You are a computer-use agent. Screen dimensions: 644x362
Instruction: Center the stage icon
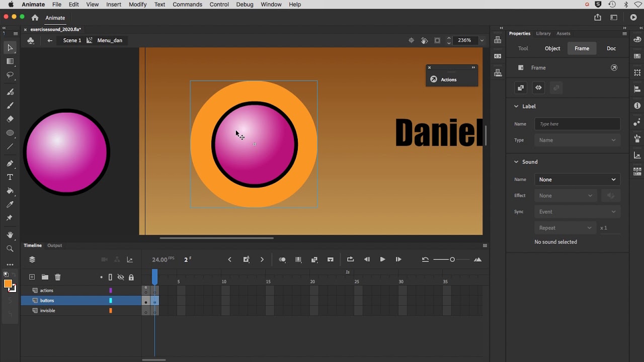411,40
